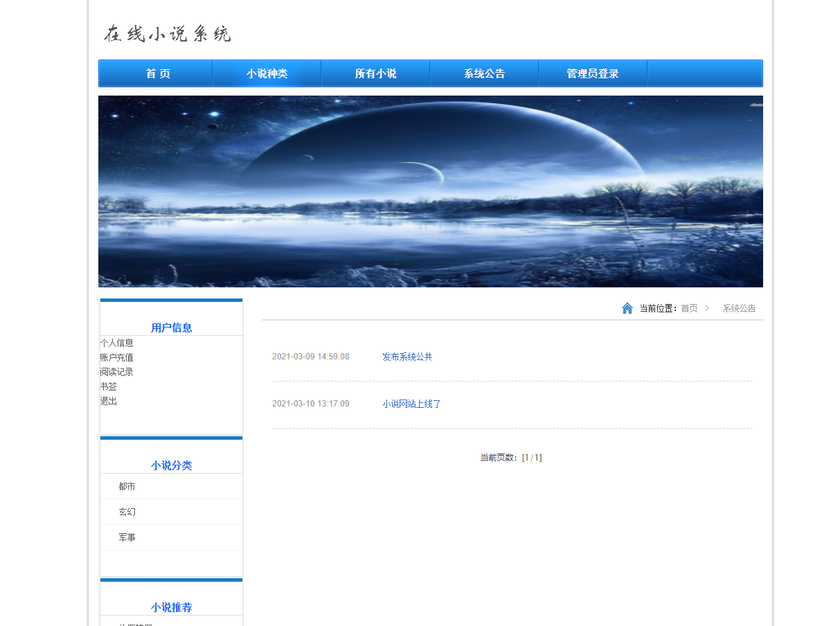The height and width of the screenshot is (626, 840).
Task: Click the 在线小说系统 site logo
Action: pos(168,33)
